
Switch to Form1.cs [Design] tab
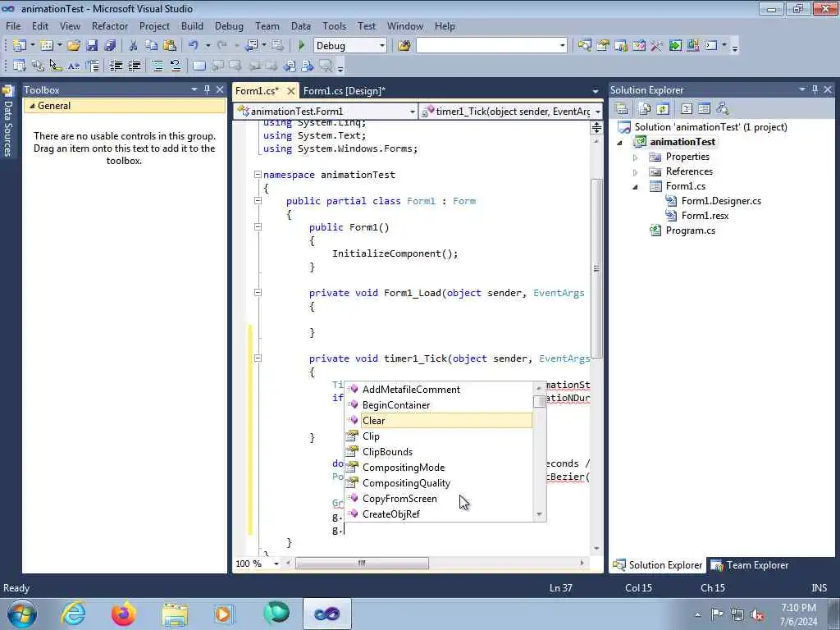(x=344, y=91)
